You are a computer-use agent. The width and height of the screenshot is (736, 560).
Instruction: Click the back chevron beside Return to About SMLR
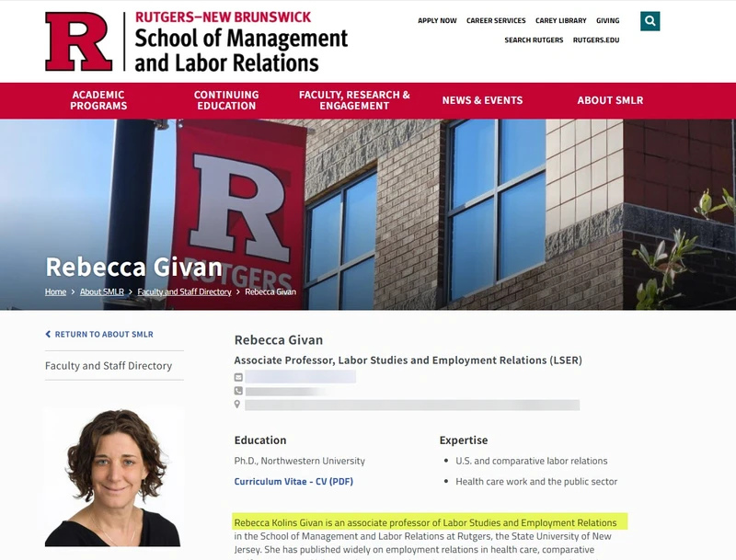click(x=48, y=334)
